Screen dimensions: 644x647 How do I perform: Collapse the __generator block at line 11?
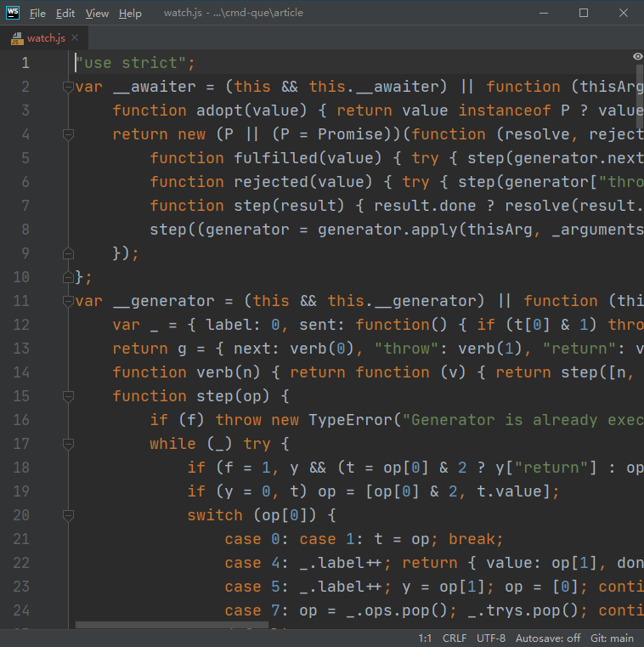(68, 301)
